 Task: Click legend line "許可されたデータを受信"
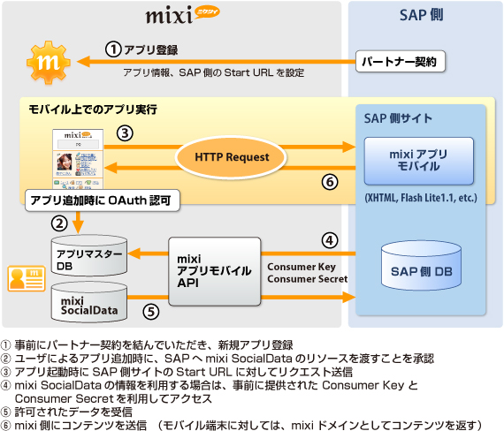tap(66, 412)
